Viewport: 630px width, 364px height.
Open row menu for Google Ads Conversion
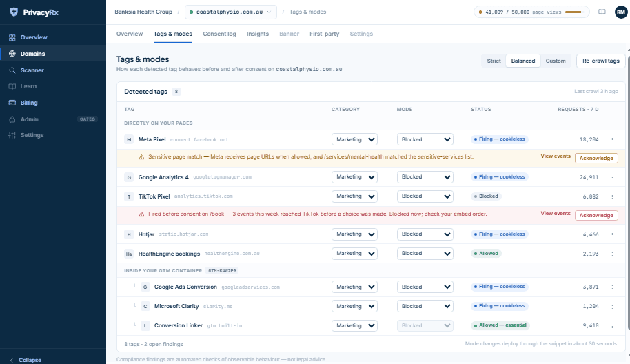(x=612, y=287)
